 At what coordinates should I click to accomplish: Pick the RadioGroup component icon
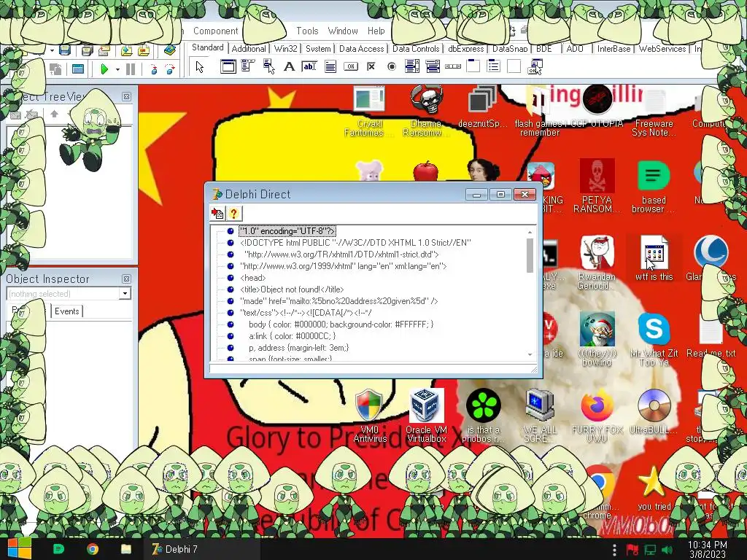tap(494, 66)
